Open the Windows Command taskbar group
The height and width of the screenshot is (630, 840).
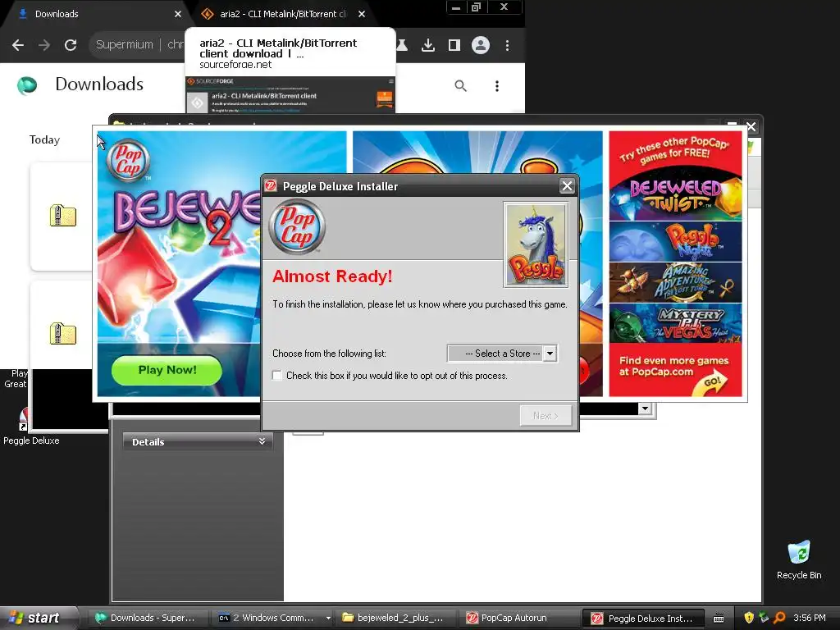pos(272,618)
